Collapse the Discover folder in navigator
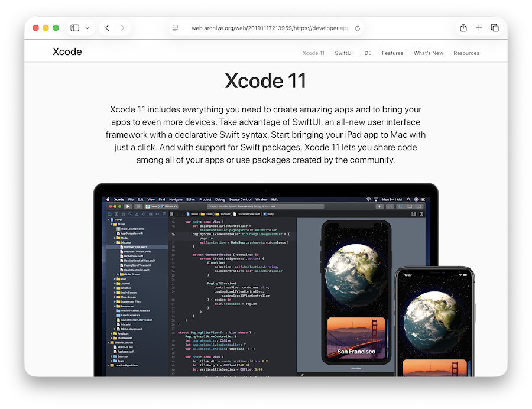Viewport: 532px width, 409px height. click(115, 242)
